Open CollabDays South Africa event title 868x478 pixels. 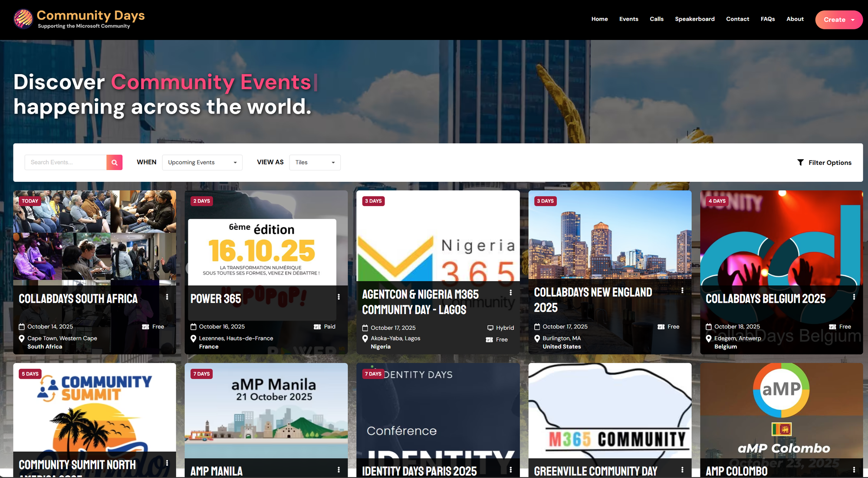click(78, 299)
